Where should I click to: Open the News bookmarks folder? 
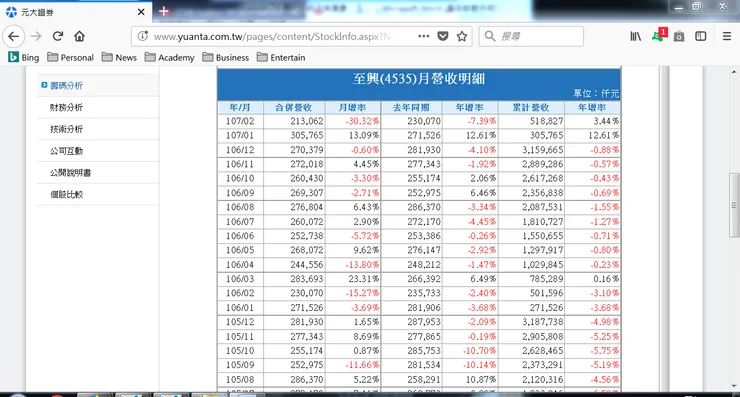coord(119,58)
